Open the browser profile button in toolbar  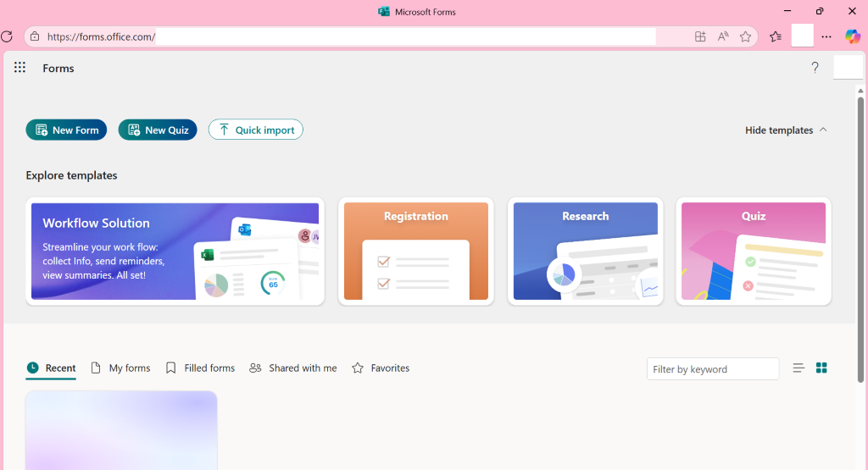tap(802, 36)
